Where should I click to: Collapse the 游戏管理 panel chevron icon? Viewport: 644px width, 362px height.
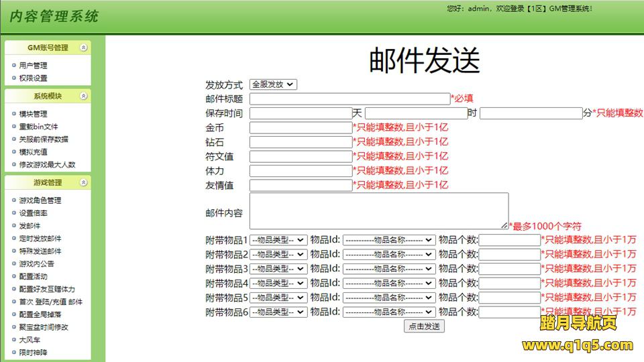tap(83, 183)
